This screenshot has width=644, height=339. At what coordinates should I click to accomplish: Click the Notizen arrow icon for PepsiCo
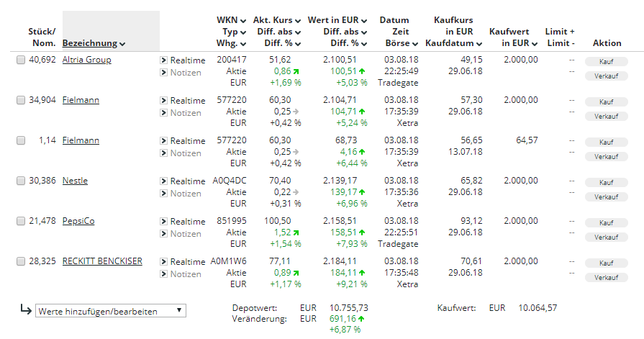[x=163, y=234]
